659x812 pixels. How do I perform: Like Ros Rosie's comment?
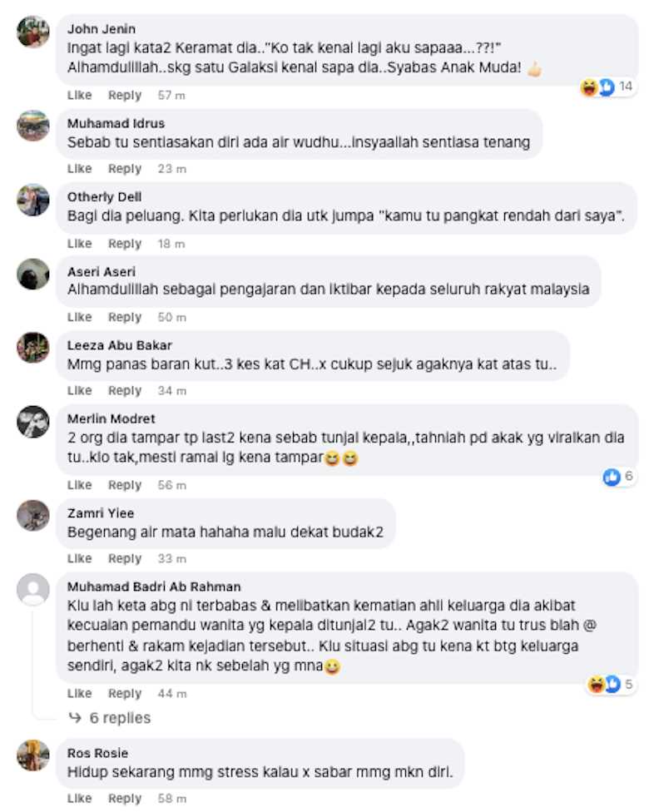pyautogui.click(x=79, y=799)
